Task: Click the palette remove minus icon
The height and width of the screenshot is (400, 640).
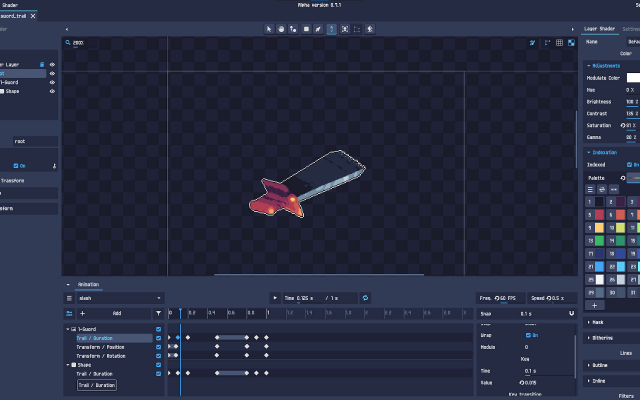Action: 613,189
